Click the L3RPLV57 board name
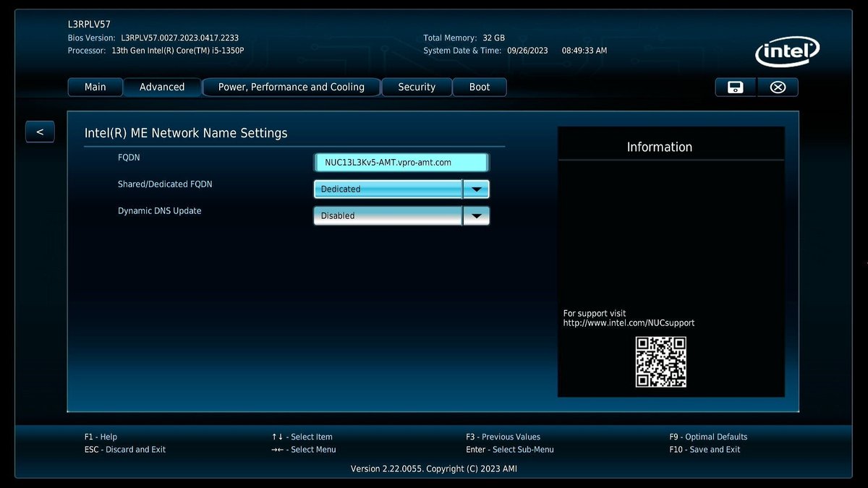The image size is (868, 488). [x=90, y=25]
